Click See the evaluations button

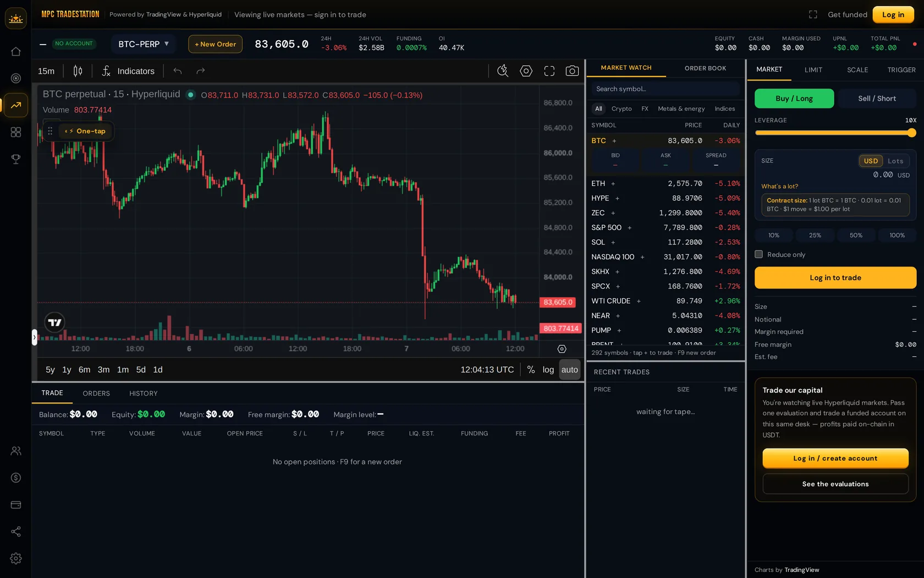pyautogui.click(x=835, y=484)
